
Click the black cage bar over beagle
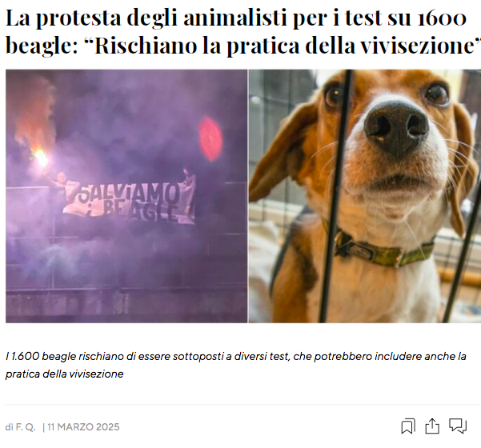click(x=335, y=196)
